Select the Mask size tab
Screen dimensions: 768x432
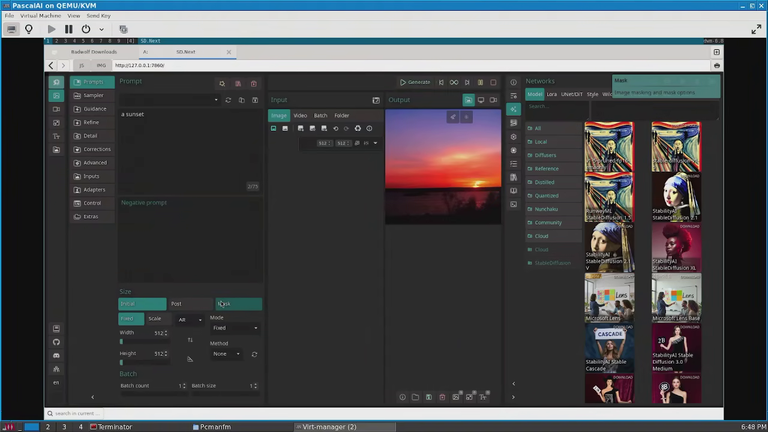[x=239, y=304]
